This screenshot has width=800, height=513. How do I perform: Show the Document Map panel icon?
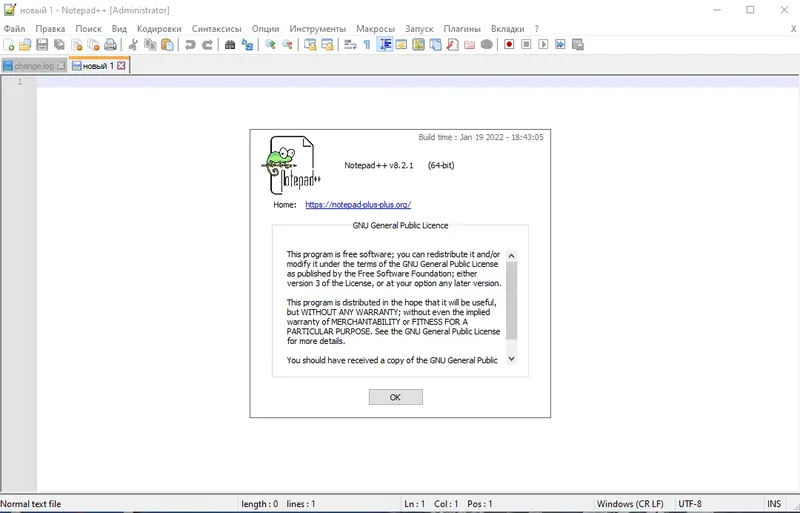point(418,45)
